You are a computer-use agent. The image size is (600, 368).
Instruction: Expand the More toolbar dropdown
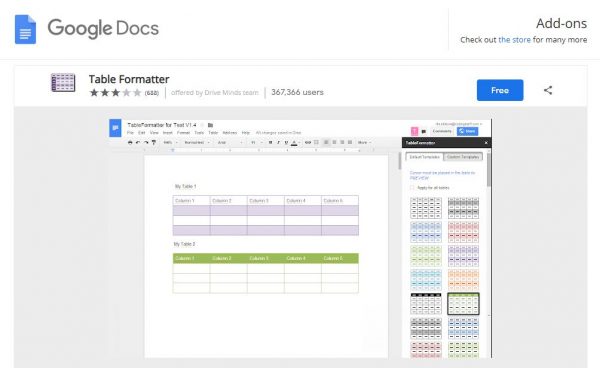364,142
